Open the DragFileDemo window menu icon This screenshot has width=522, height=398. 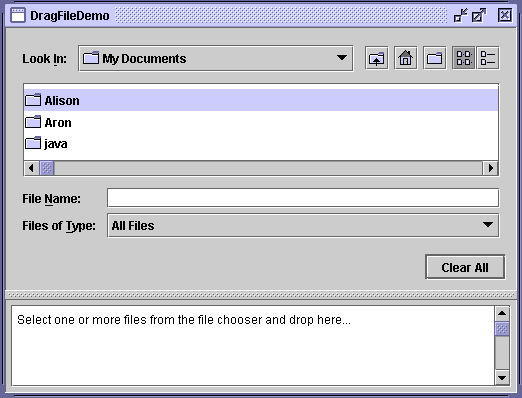pyautogui.click(x=18, y=15)
